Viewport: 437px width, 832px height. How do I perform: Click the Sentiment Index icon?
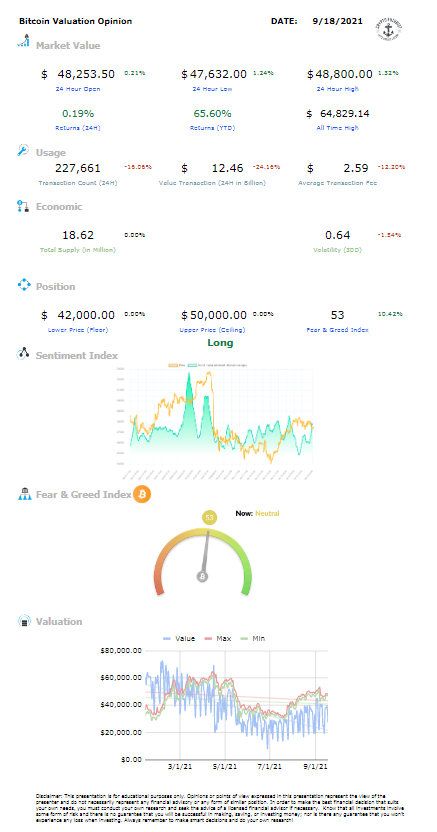23,354
